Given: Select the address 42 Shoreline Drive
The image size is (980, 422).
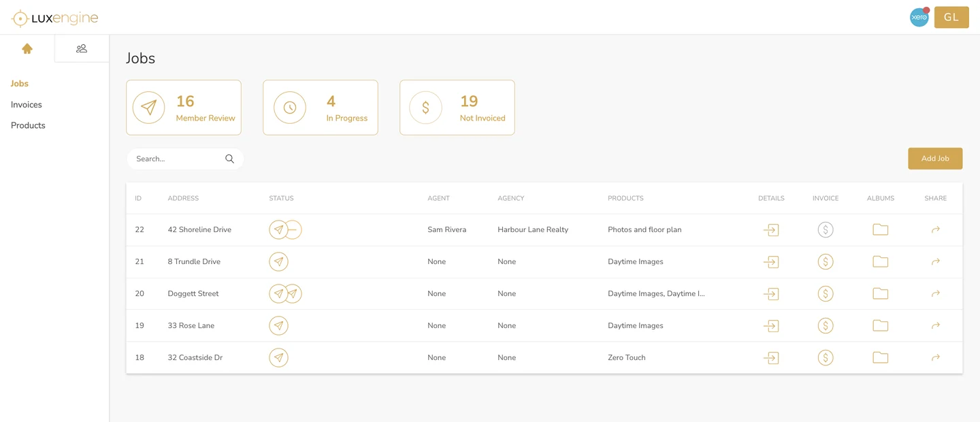Looking at the screenshot, I should click(x=199, y=230).
